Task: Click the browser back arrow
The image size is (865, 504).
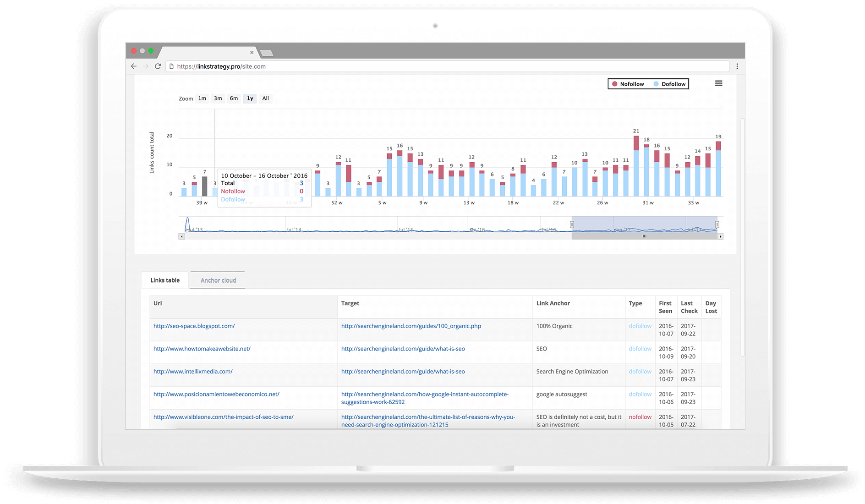Action: [134, 66]
